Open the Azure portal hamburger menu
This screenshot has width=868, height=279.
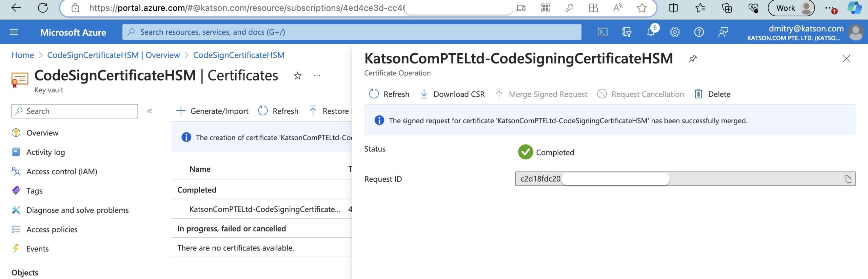[x=14, y=32]
